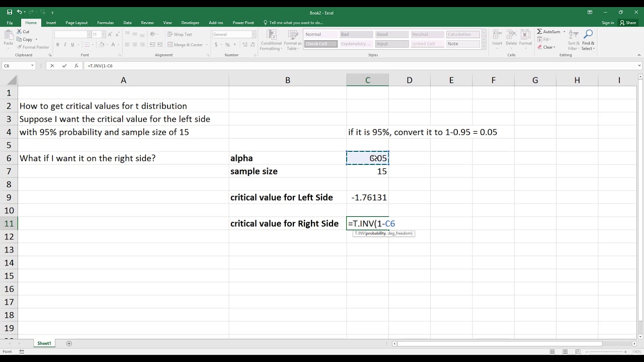644x362 pixels.
Task: Click Increase Indent icon
Action: (161, 45)
